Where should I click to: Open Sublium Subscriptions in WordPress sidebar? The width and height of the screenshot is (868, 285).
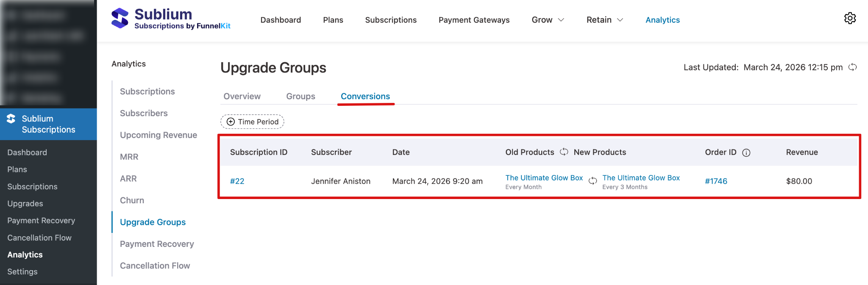[48, 124]
